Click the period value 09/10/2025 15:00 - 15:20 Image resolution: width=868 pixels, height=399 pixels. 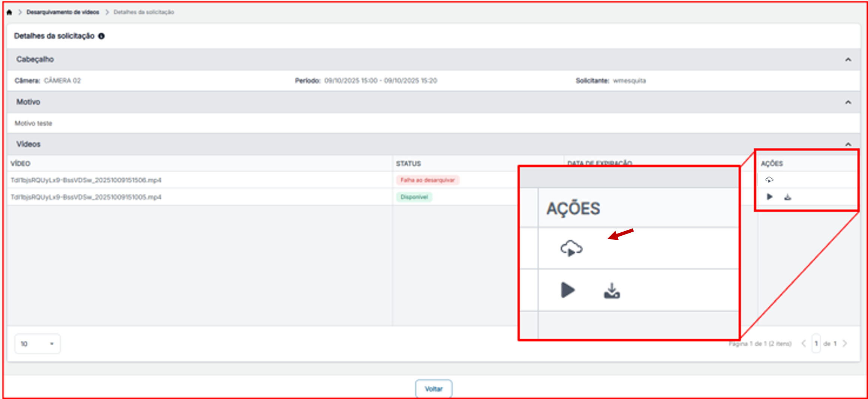[x=381, y=81]
